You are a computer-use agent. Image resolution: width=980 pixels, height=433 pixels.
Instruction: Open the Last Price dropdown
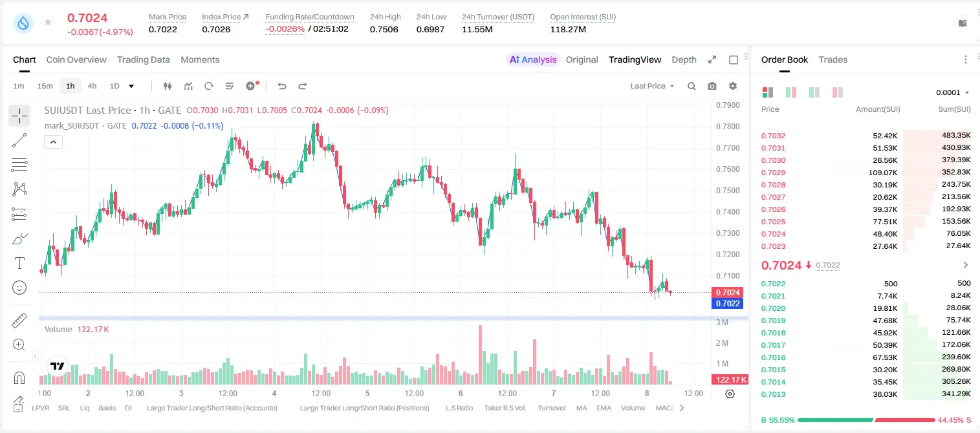point(652,86)
